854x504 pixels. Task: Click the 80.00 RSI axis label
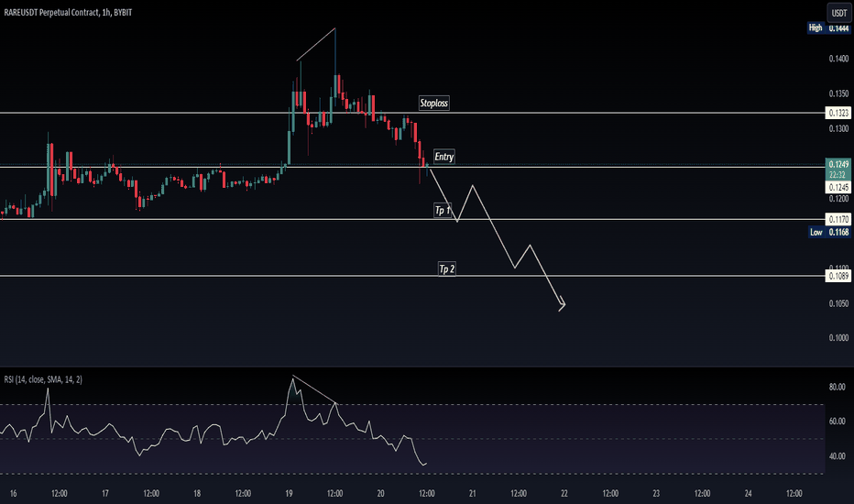838,387
